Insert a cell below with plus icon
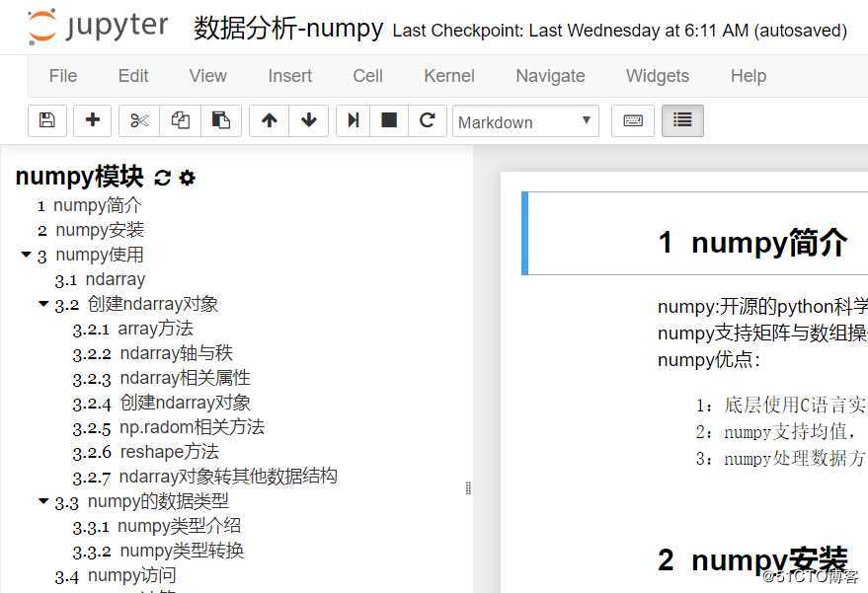This screenshot has height=593, width=868. click(x=93, y=120)
